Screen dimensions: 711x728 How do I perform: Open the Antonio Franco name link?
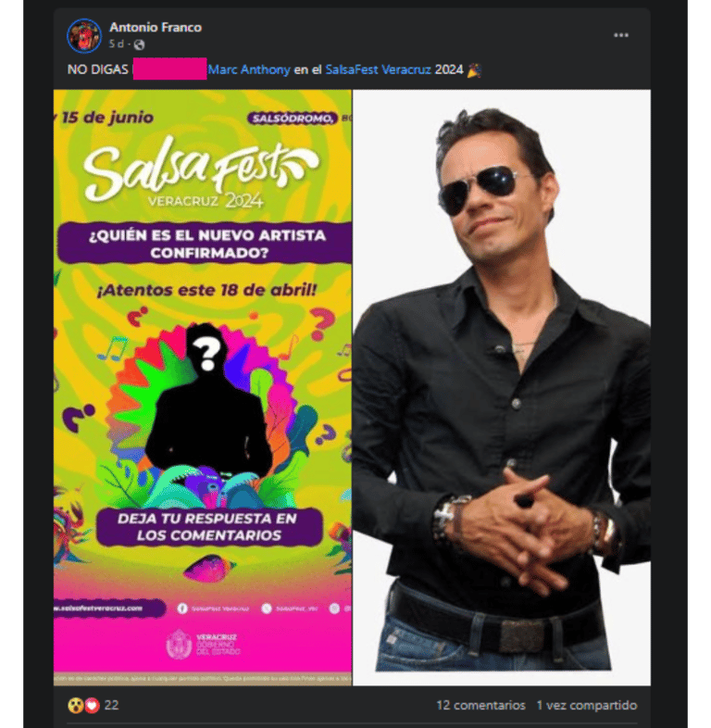[x=156, y=28]
